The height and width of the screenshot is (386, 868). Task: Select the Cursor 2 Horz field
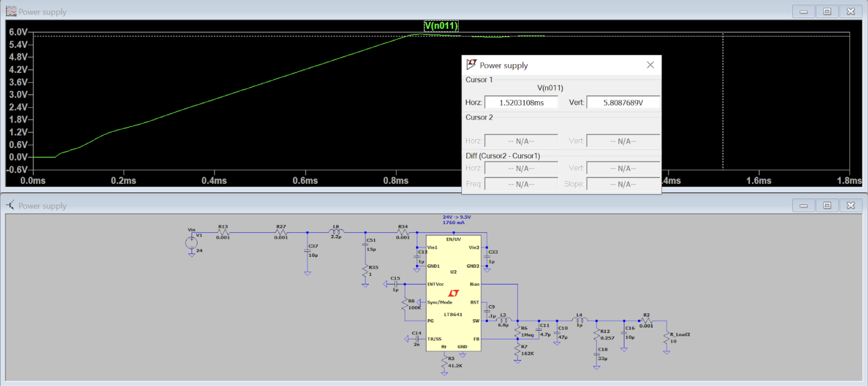click(x=521, y=141)
